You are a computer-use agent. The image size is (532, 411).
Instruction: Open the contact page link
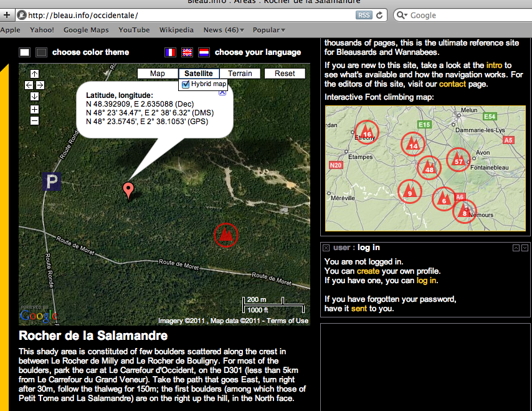pyautogui.click(x=452, y=84)
